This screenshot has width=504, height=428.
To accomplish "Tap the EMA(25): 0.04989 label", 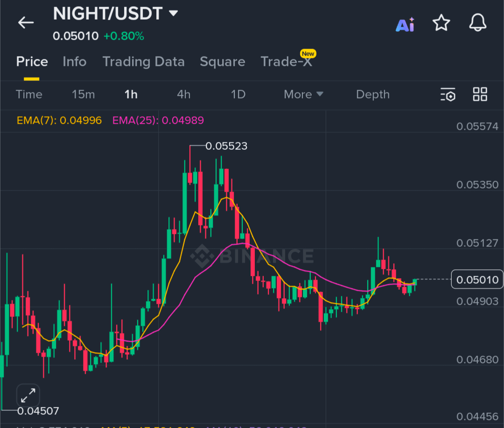I will (x=158, y=120).
